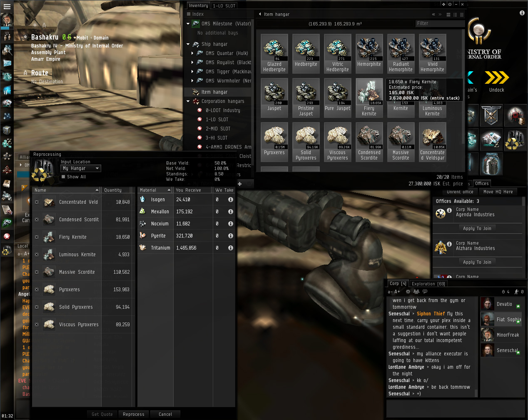Show info for Pyerite material

tap(230, 236)
